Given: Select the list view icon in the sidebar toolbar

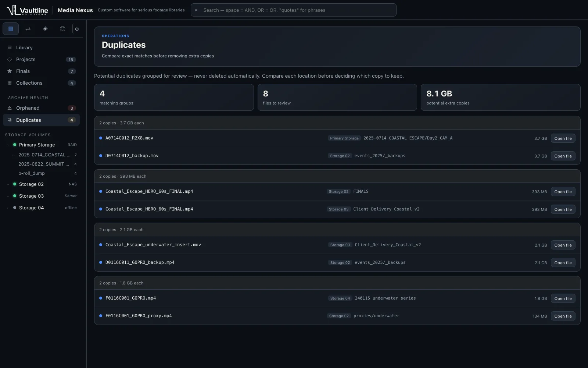Looking at the screenshot, I should tap(11, 29).
